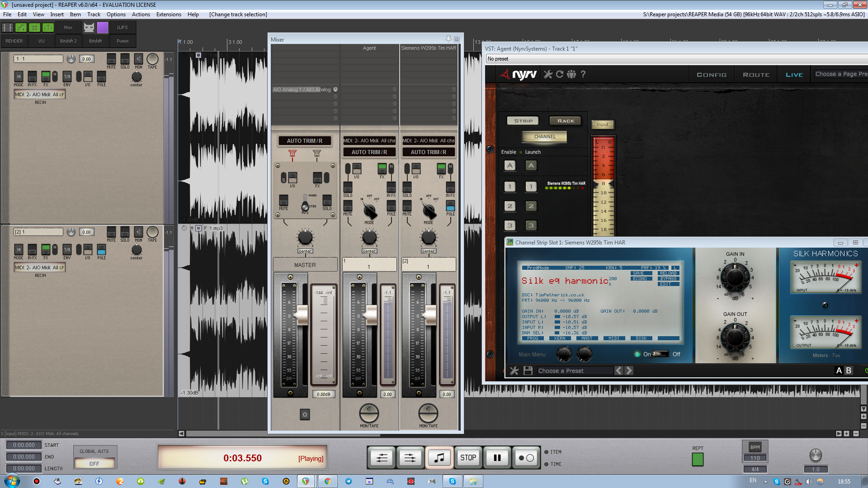Go to previous preset arrow in Channel Strip
This screenshot has height=488, width=868.
(619, 371)
